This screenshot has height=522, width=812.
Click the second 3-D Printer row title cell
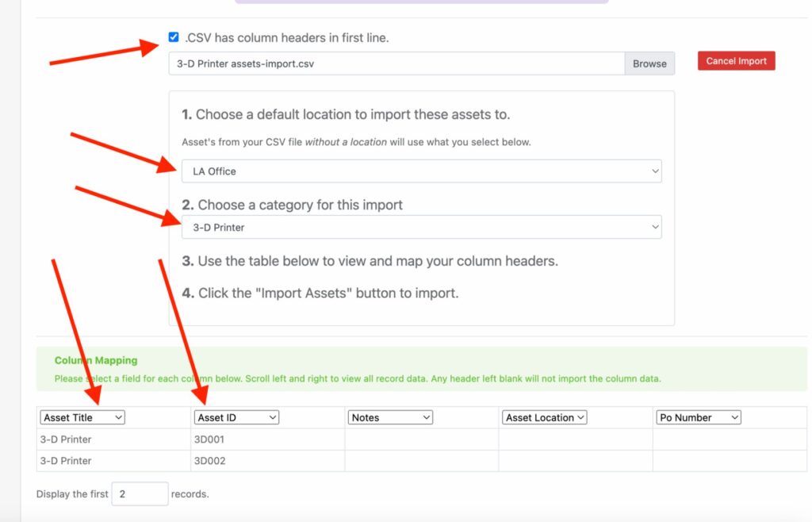pyautogui.click(x=113, y=460)
